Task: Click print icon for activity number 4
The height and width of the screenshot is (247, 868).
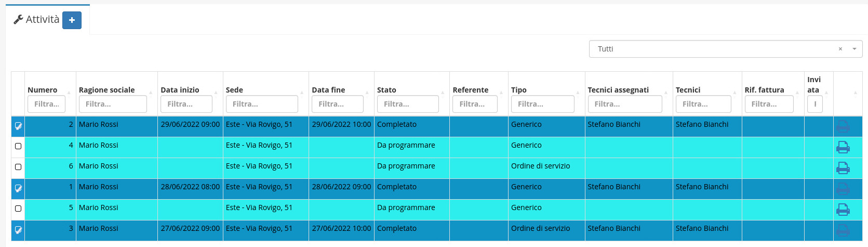Action: [843, 148]
